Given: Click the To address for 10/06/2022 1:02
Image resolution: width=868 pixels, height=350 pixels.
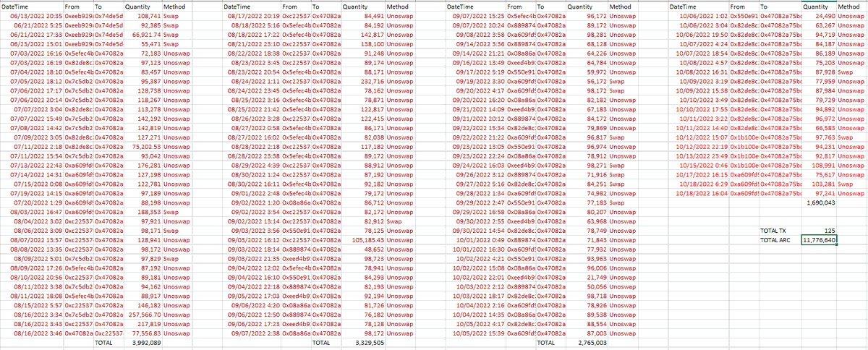Looking at the screenshot, I should pos(782,14).
